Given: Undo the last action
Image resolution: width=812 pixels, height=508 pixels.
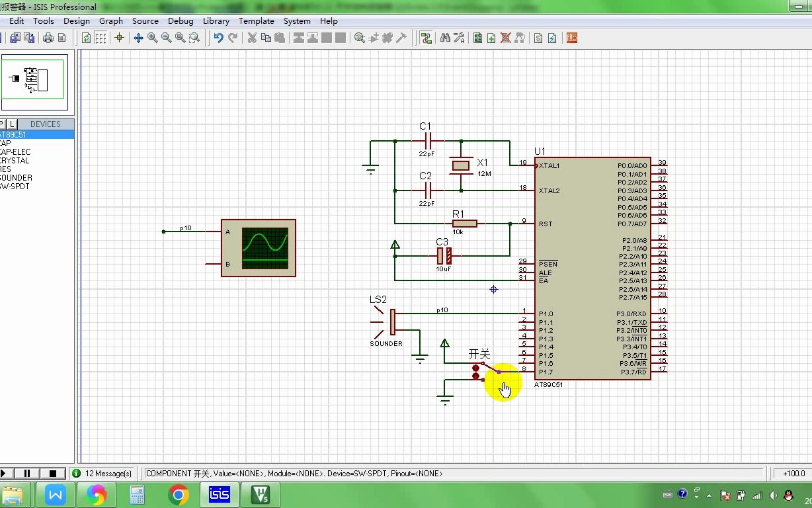Looking at the screenshot, I should [x=218, y=38].
